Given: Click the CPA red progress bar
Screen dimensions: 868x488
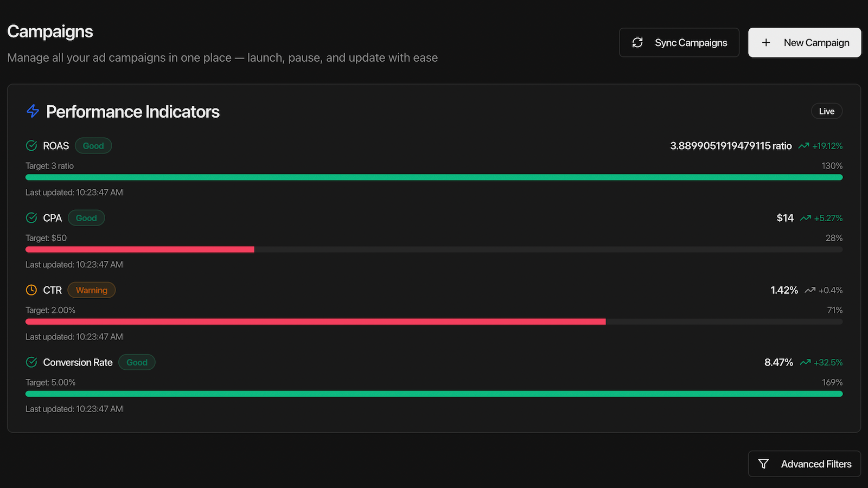Looking at the screenshot, I should click(140, 249).
